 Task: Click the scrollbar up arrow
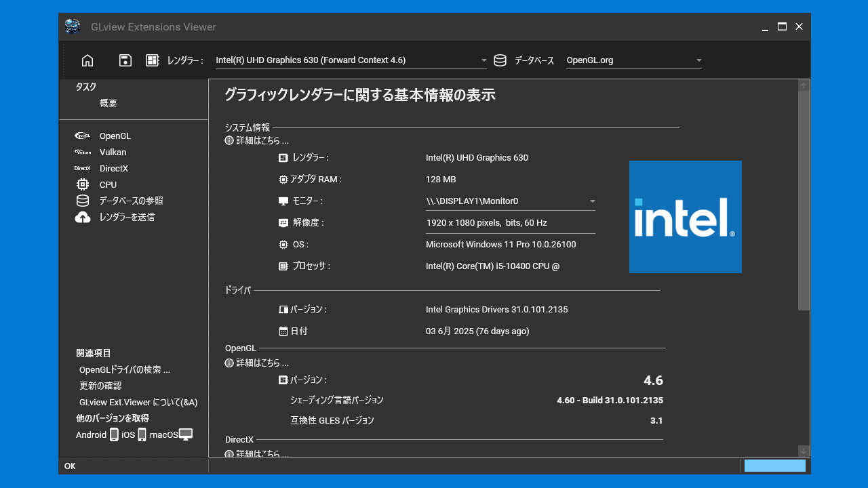[x=804, y=85]
